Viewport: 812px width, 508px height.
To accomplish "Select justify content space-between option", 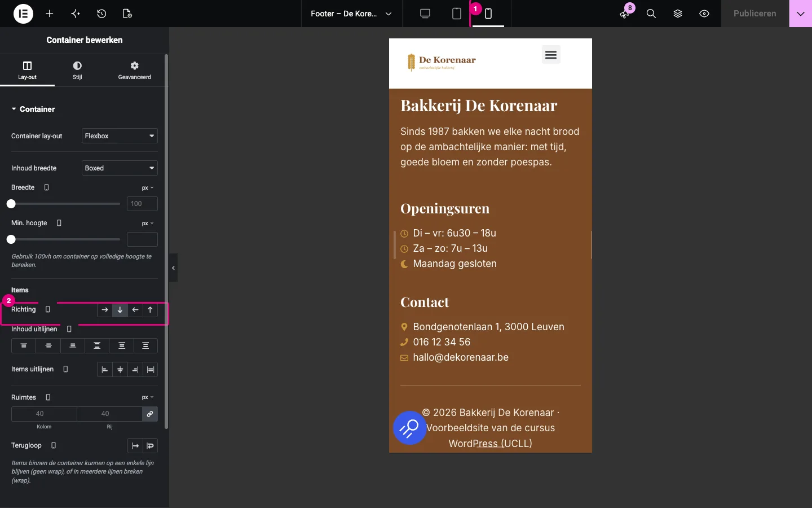I will coord(97,345).
